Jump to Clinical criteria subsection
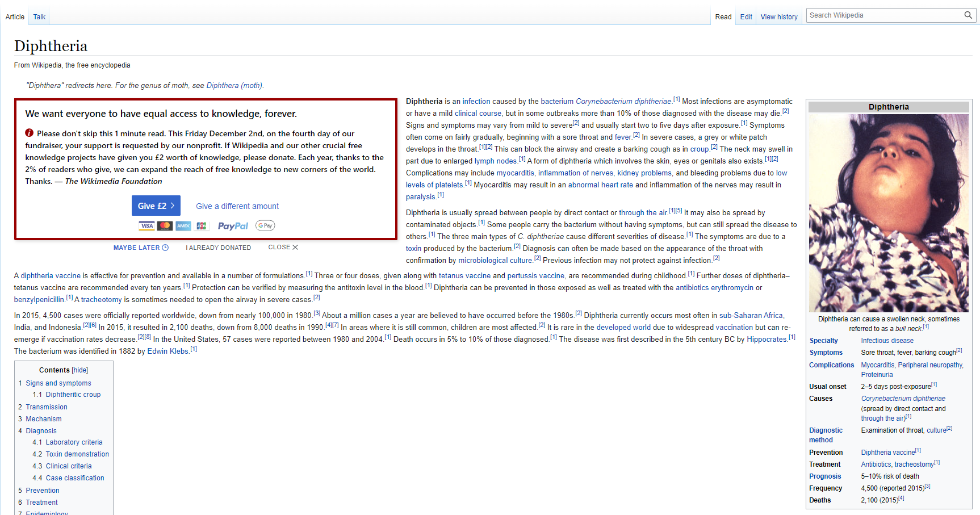Viewport: 980px width, 515px height. pyautogui.click(x=69, y=466)
